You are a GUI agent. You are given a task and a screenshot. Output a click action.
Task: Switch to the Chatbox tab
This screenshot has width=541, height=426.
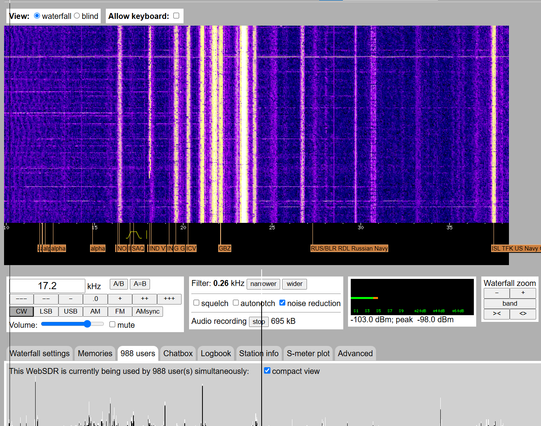[x=178, y=354]
